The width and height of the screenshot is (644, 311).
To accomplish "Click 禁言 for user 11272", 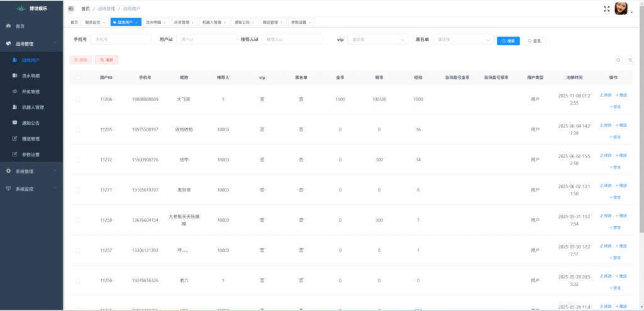I will pyautogui.click(x=615, y=167).
